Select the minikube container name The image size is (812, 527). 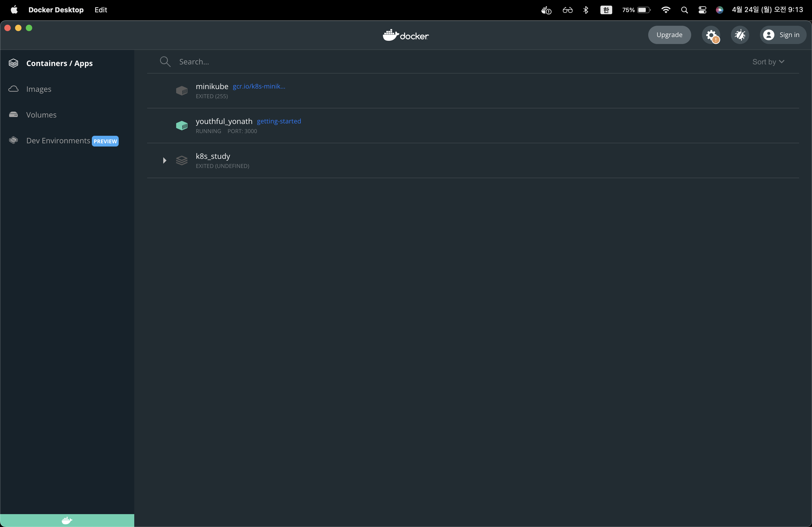pos(212,87)
